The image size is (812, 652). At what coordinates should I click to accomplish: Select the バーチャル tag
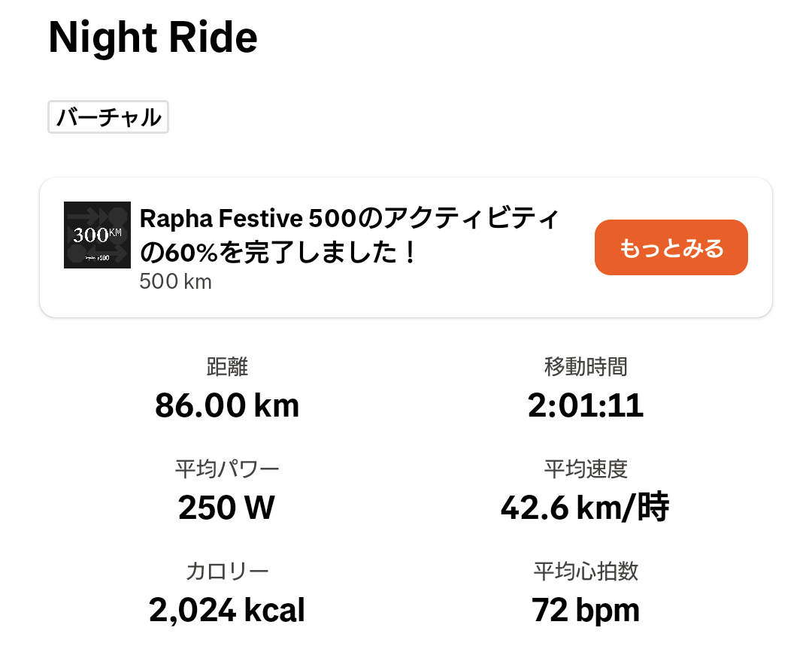[x=108, y=117]
